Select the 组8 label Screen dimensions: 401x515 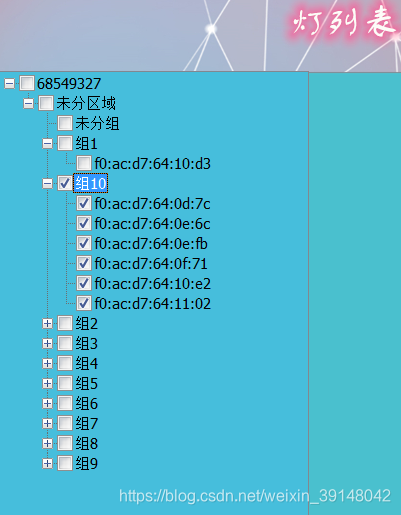[87, 444]
